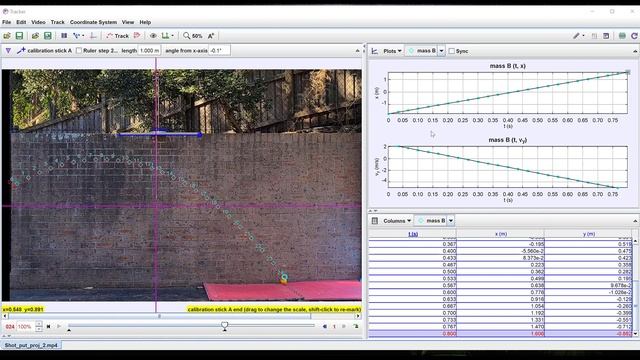The height and width of the screenshot is (360, 640).
Task: Toggle the coordinate axes icon
Action: tap(93, 36)
